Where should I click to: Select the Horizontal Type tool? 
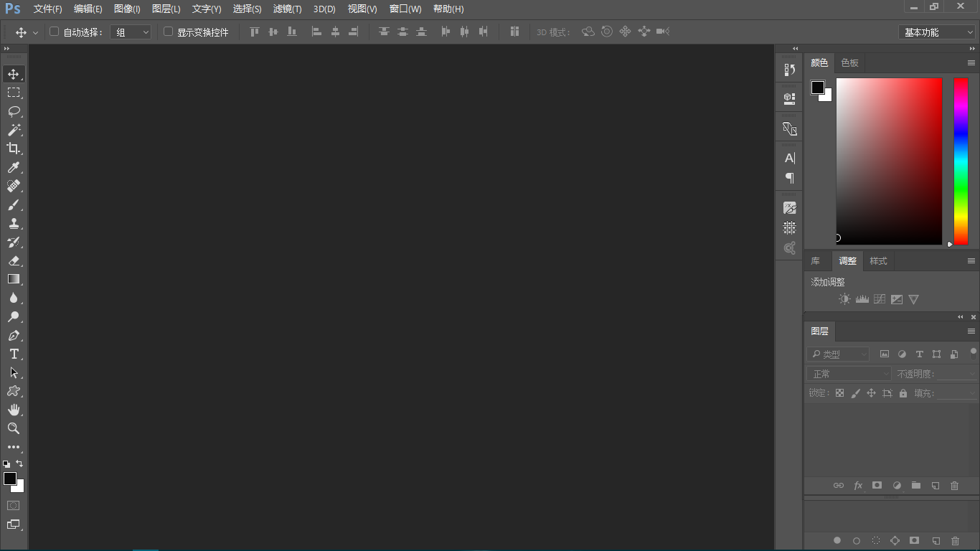click(14, 354)
